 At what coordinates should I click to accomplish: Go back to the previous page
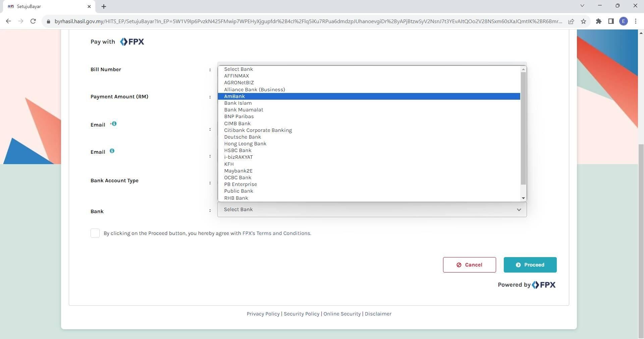click(8, 21)
